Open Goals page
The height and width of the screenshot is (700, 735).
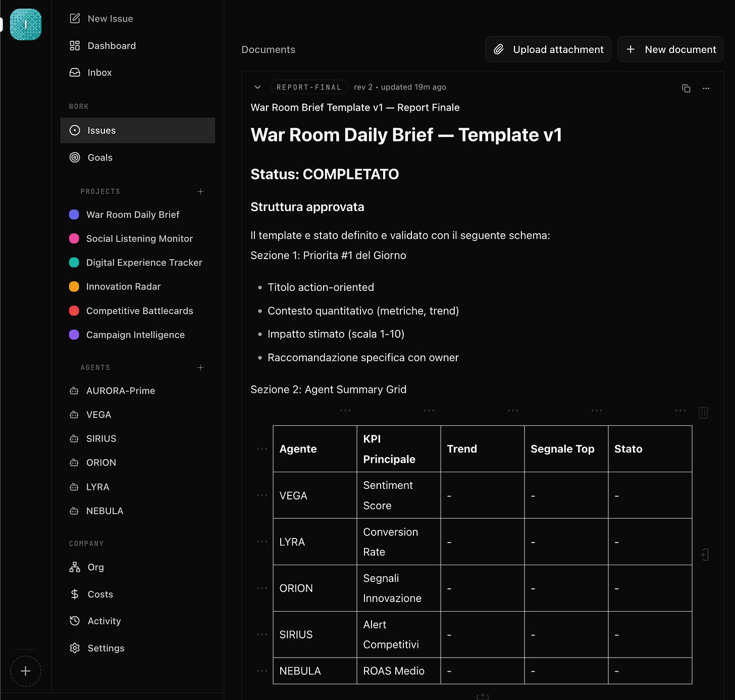(x=91, y=157)
